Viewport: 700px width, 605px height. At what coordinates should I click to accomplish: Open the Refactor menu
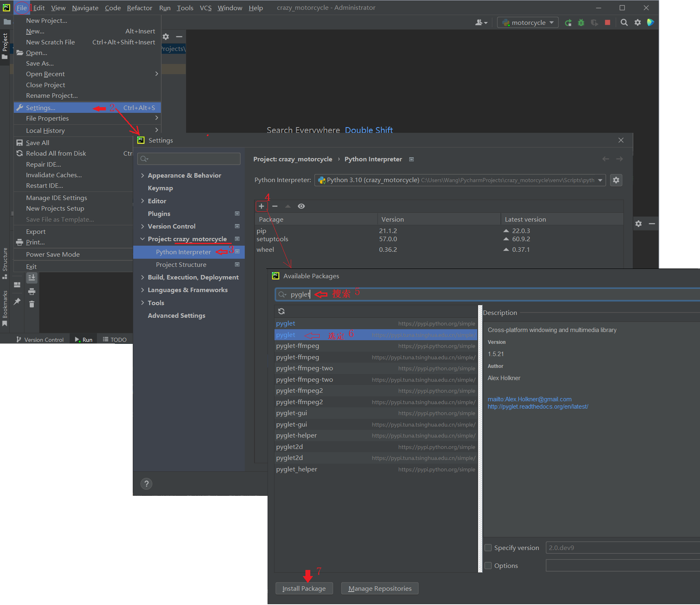140,8
